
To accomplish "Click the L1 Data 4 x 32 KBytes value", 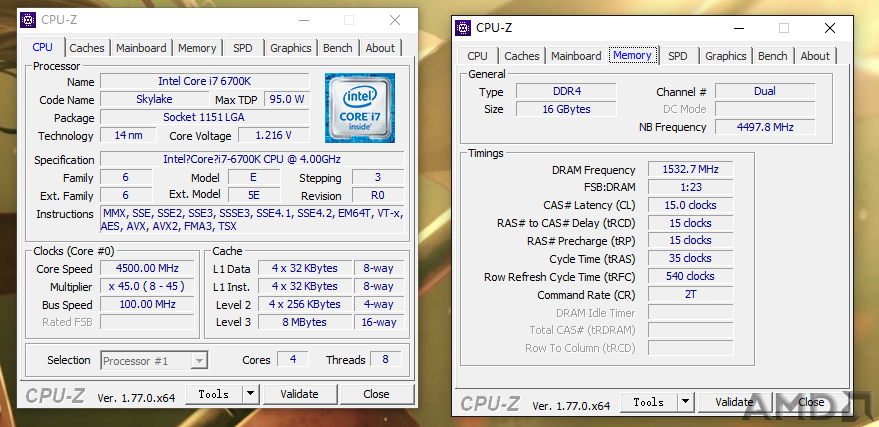I will click(305, 268).
